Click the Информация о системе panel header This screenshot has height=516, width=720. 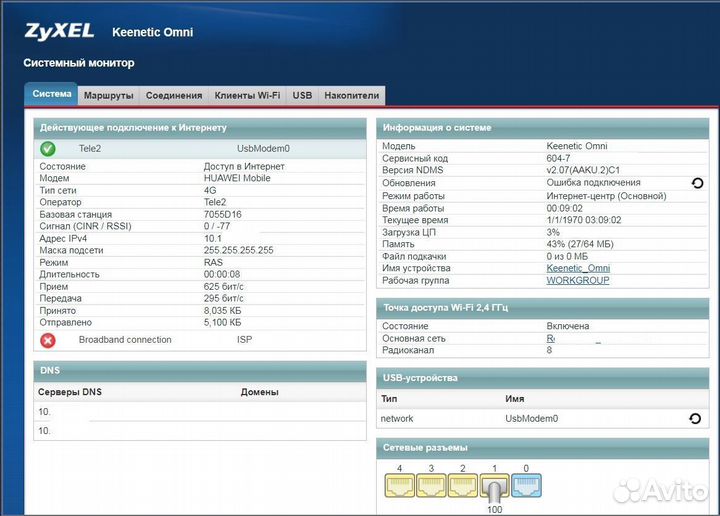pyautogui.click(x=543, y=128)
